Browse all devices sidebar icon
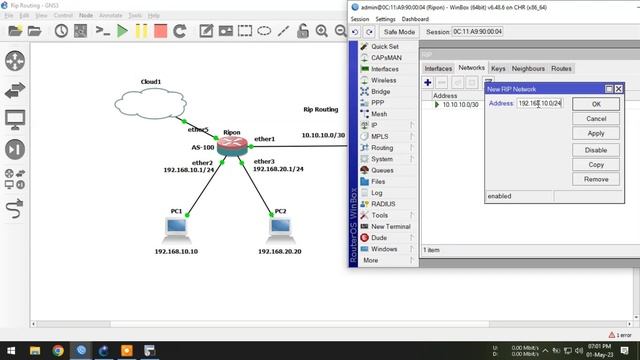Image resolution: width=640 pixels, height=360 pixels. click(x=15, y=179)
